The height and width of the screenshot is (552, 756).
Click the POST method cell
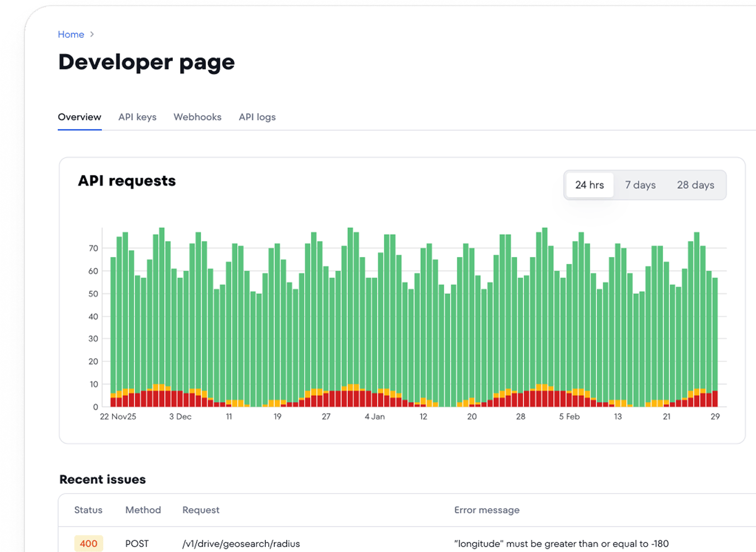(137, 544)
